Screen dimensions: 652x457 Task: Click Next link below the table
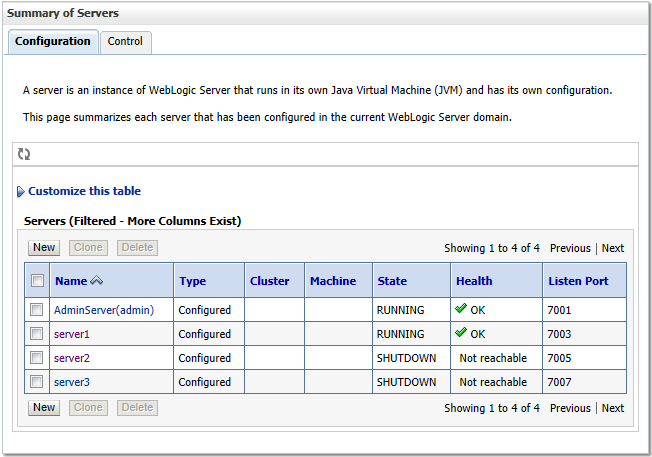(x=613, y=408)
